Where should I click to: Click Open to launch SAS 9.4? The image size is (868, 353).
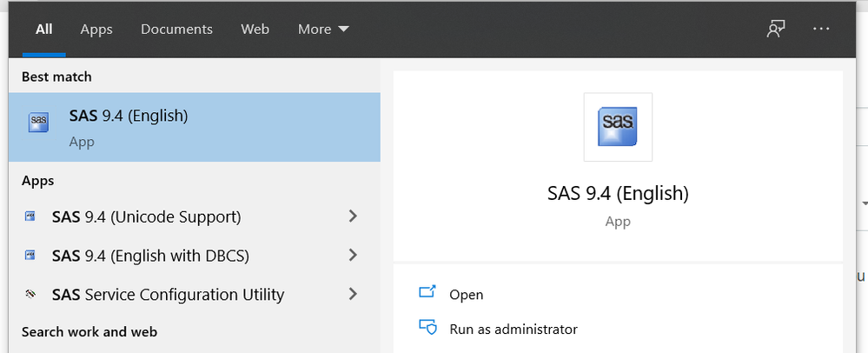[x=467, y=295]
